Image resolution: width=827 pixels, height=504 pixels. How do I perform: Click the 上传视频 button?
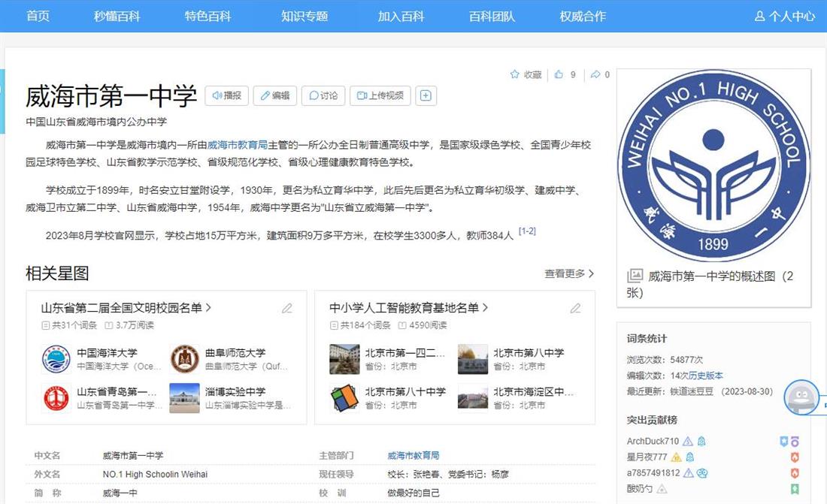[380, 95]
